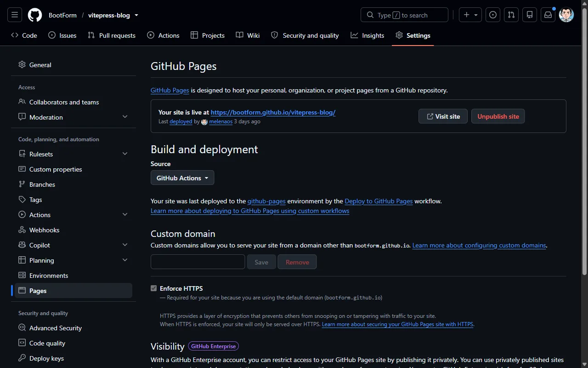The width and height of the screenshot is (588, 368).
Task: Open Security and quality tab
Action: [305, 35]
